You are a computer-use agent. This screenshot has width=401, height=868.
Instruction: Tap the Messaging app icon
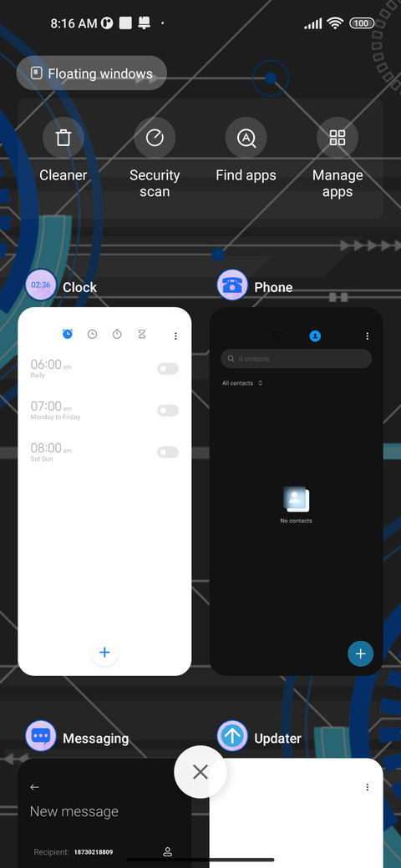pos(41,736)
